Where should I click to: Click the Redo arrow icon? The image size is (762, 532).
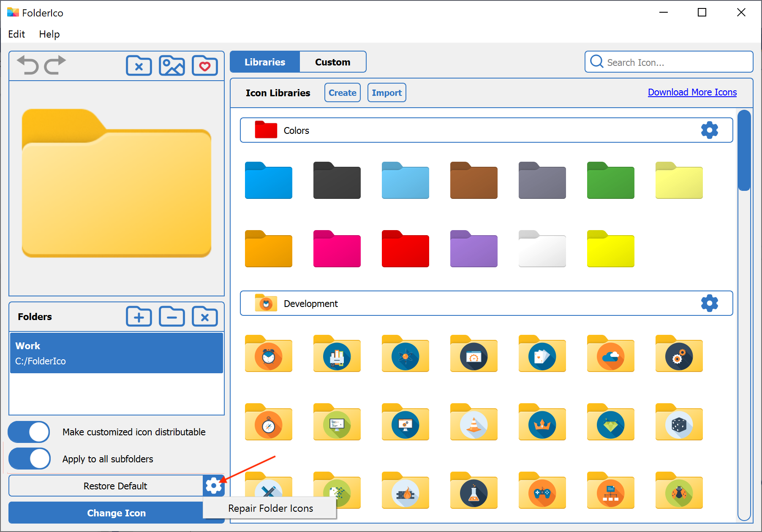(x=55, y=65)
